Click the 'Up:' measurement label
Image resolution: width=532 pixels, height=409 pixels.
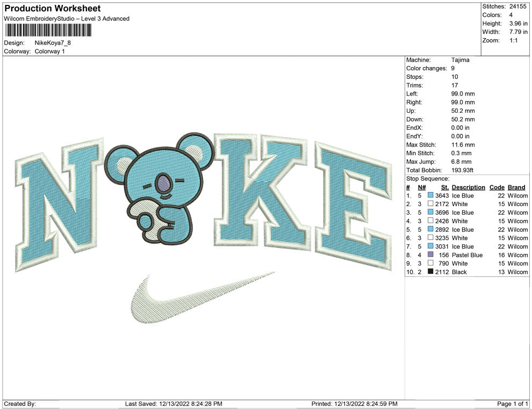pyautogui.click(x=411, y=111)
